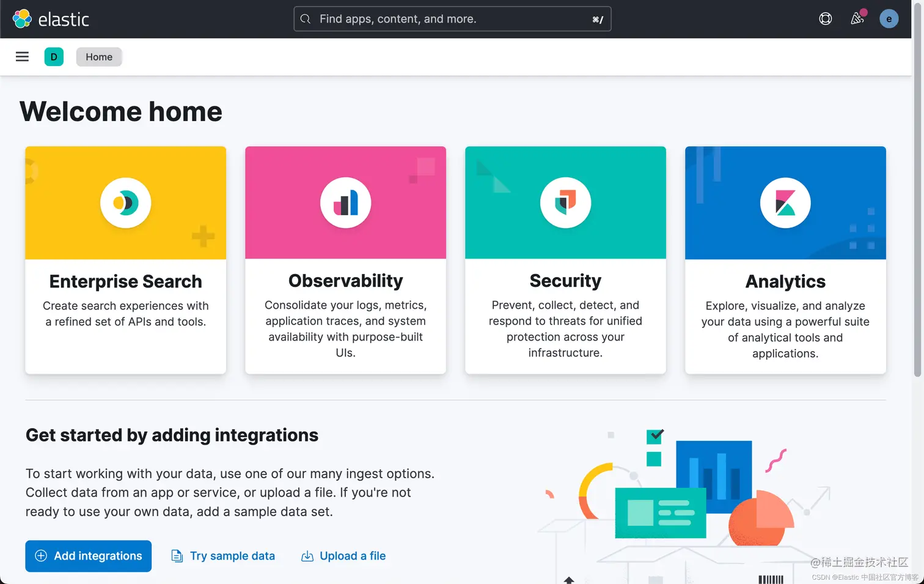
Task: Open the Analytics card title
Action: pos(786,281)
